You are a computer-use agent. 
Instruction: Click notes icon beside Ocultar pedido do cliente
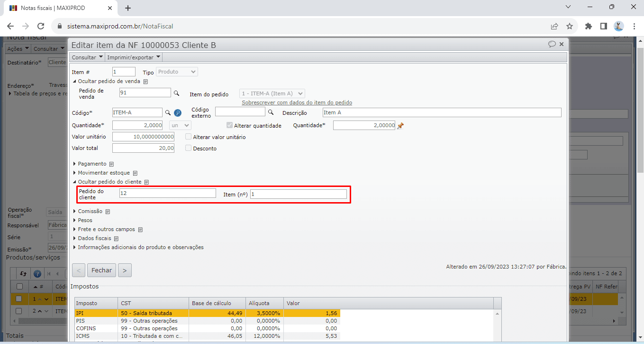click(x=146, y=182)
